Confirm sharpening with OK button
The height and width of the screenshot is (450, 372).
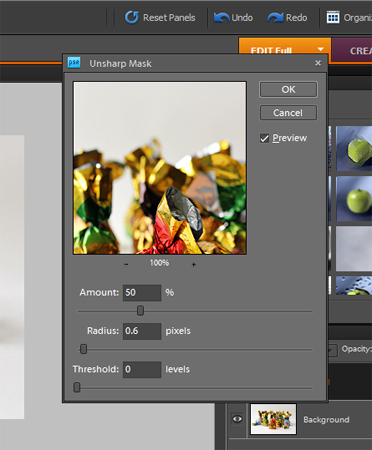click(x=288, y=89)
